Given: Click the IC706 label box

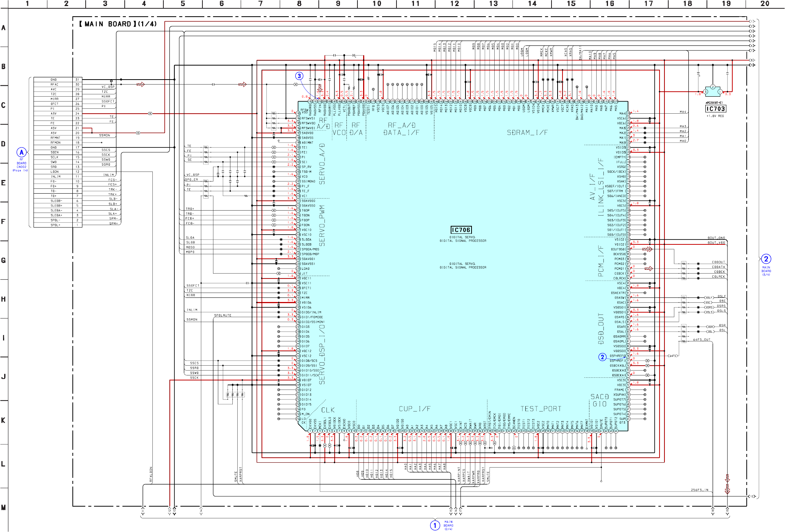Looking at the screenshot, I should click(461, 230).
